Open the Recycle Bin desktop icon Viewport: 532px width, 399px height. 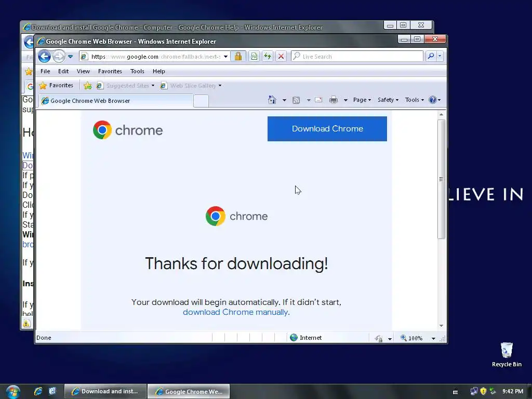(507, 354)
